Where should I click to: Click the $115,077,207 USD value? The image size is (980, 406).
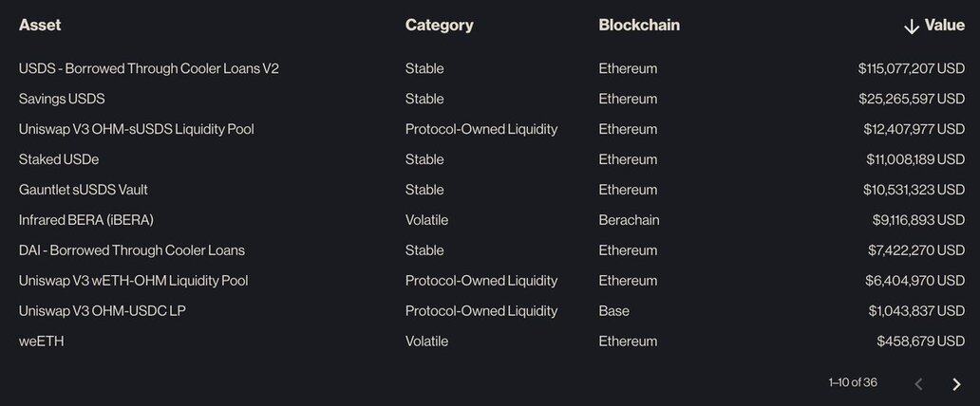click(x=911, y=68)
